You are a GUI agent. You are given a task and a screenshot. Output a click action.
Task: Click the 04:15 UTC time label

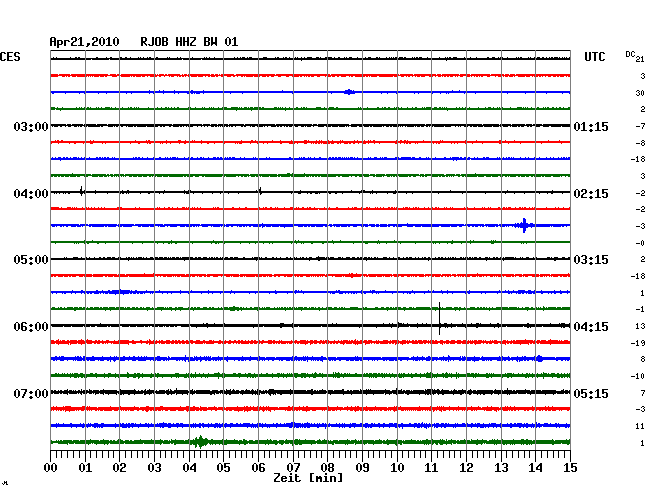point(591,327)
